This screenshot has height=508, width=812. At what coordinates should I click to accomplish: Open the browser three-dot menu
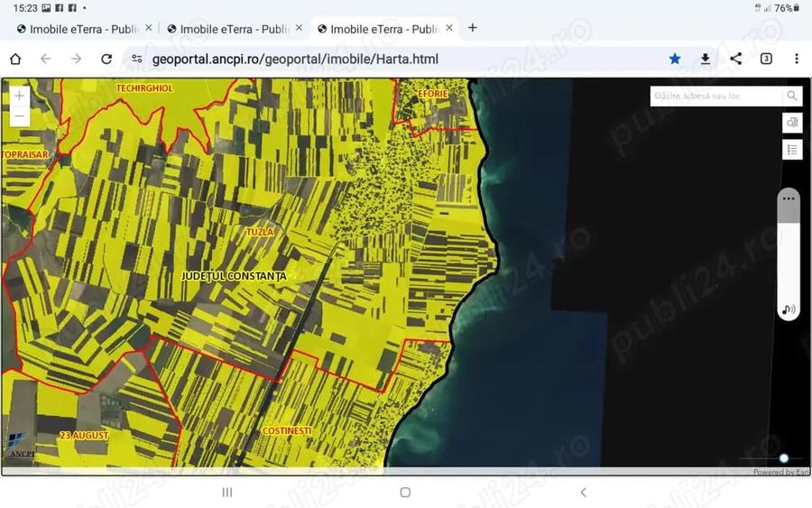click(797, 59)
